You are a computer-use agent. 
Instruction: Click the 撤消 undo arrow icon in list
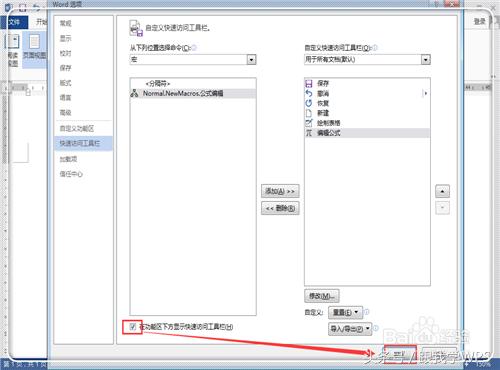tap(309, 93)
